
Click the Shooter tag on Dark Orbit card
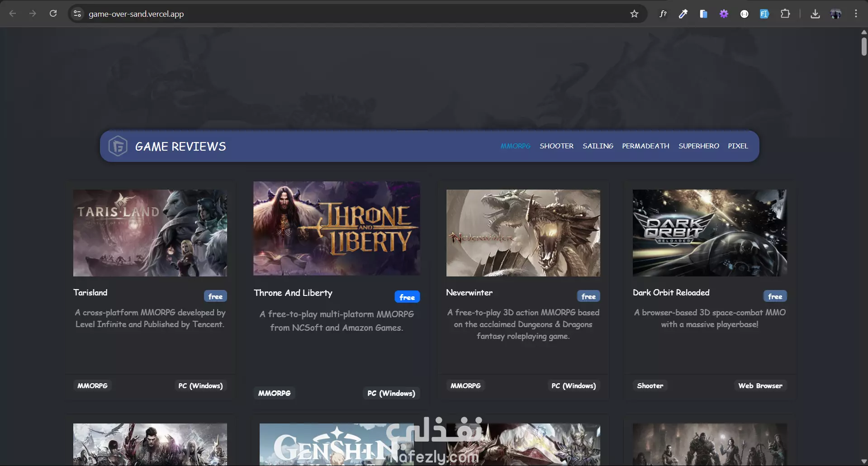click(x=650, y=385)
